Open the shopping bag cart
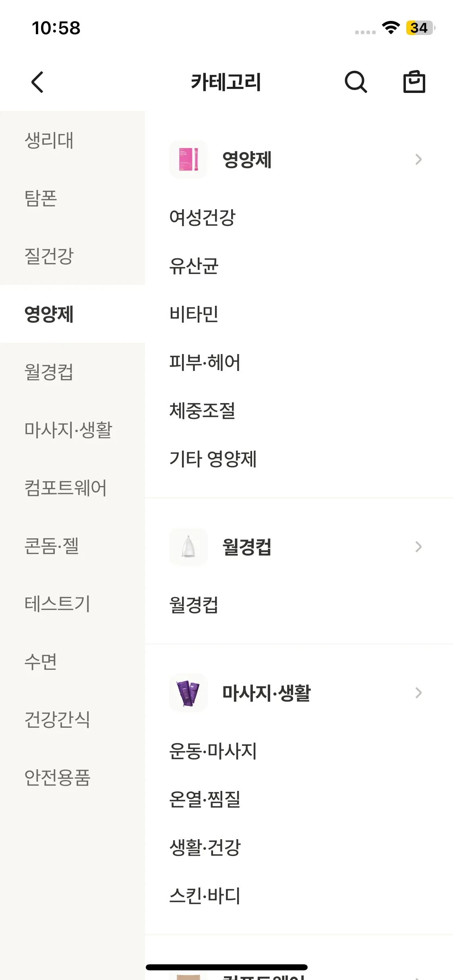The height and width of the screenshot is (980, 453). pyautogui.click(x=414, y=82)
